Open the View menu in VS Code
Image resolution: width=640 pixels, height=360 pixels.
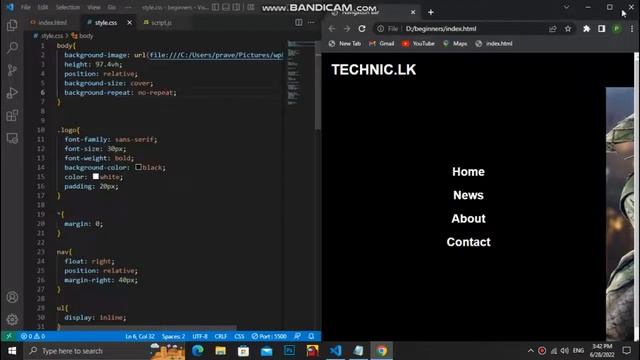click(94, 7)
